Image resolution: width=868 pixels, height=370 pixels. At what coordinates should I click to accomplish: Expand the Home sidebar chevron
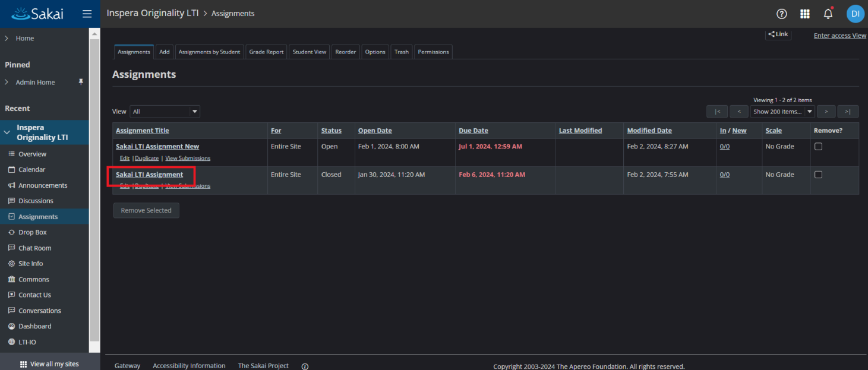coord(7,38)
